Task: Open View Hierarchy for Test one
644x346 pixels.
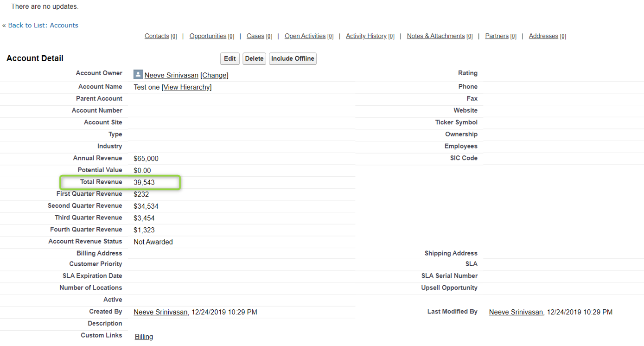Action: (x=186, y=87)
